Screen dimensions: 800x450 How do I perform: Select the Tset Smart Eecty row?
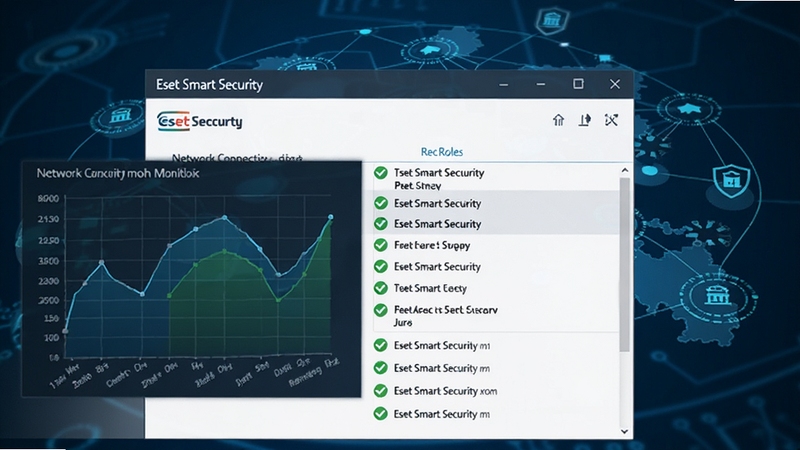(x=495, y=288)
